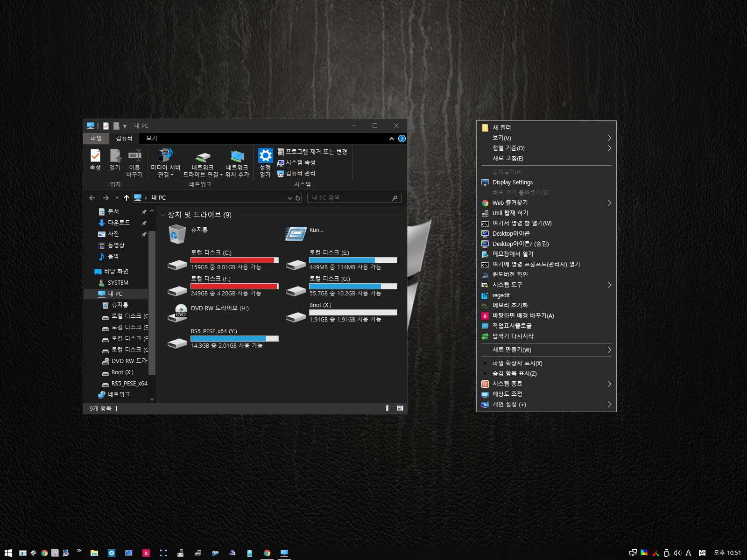Open Settings via the 설정 열기 gear

(265, 163)
